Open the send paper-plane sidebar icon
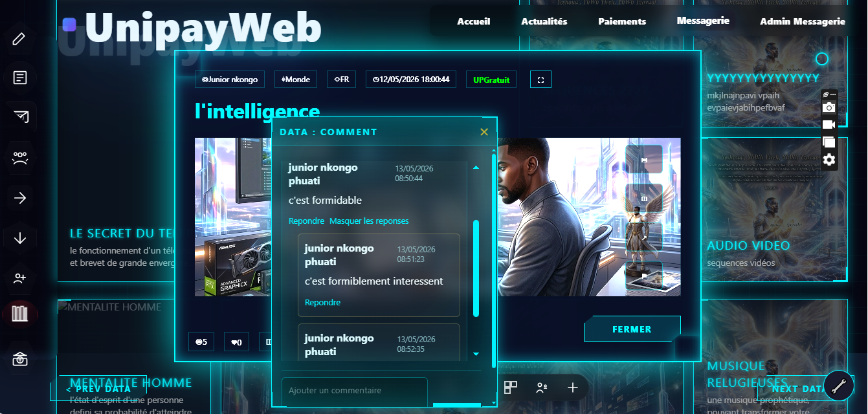 [19, 116]
